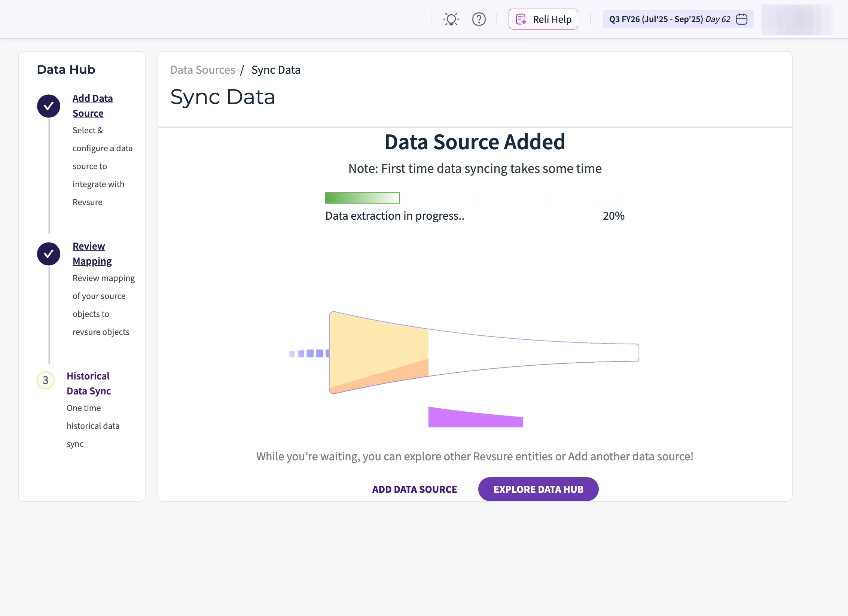This screenshot has height=616, width=848.
Task: Click the Add Data Source checkmark circle
Action: pos(49,106)
